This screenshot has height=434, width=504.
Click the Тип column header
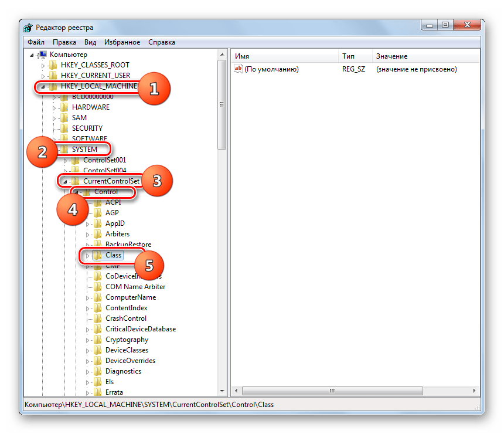click(355, 56)
